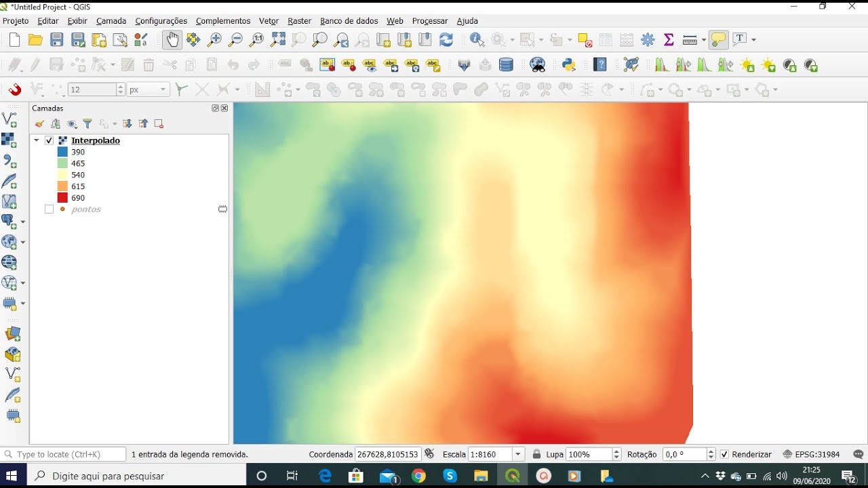Click the Zoom Out magnifier tool
Image resolution: width=868 pixels, height=488 pixels.
pos(235,40)
